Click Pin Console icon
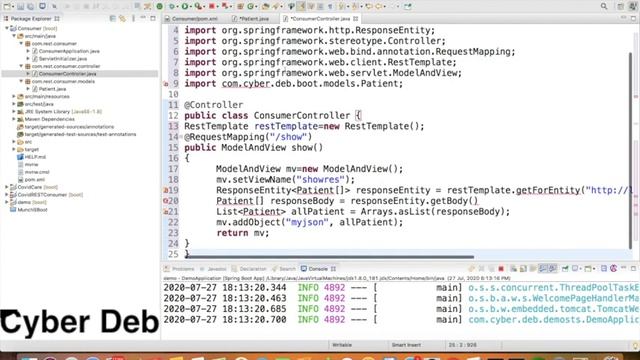 coord(565,269)
